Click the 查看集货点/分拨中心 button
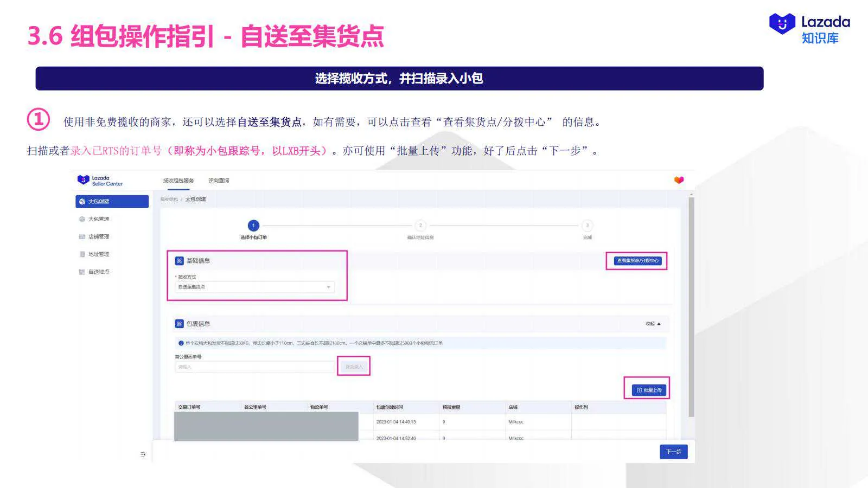This screenshot has width=868, height=488. point(638,260)
